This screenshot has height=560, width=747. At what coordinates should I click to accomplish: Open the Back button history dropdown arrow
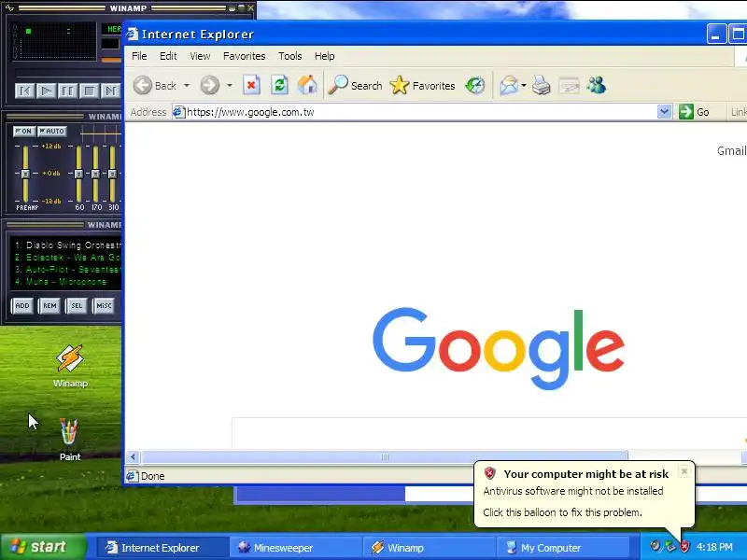click(x=187, y=86)
